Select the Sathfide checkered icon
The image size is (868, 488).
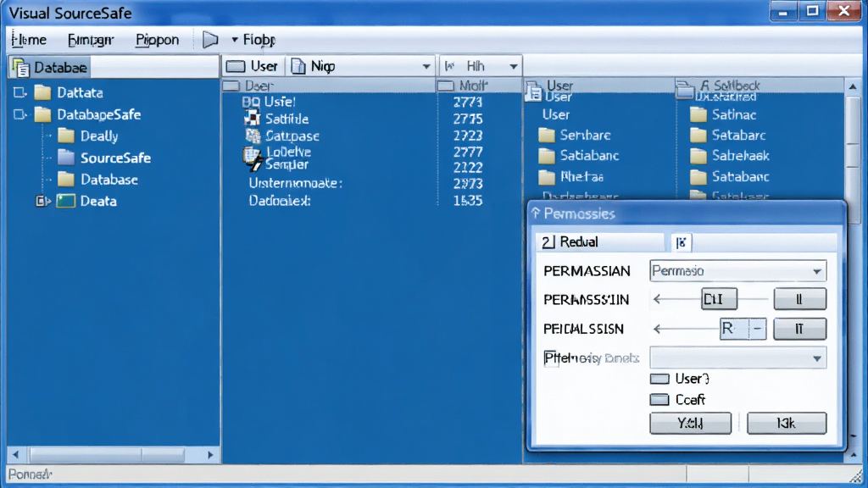click(x=252, y=118)
